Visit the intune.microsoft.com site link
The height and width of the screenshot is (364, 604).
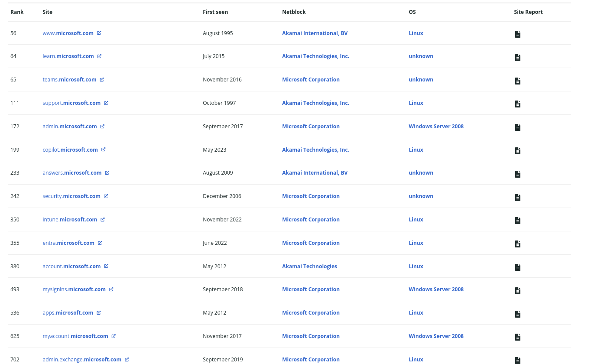[x=70, y=220]
